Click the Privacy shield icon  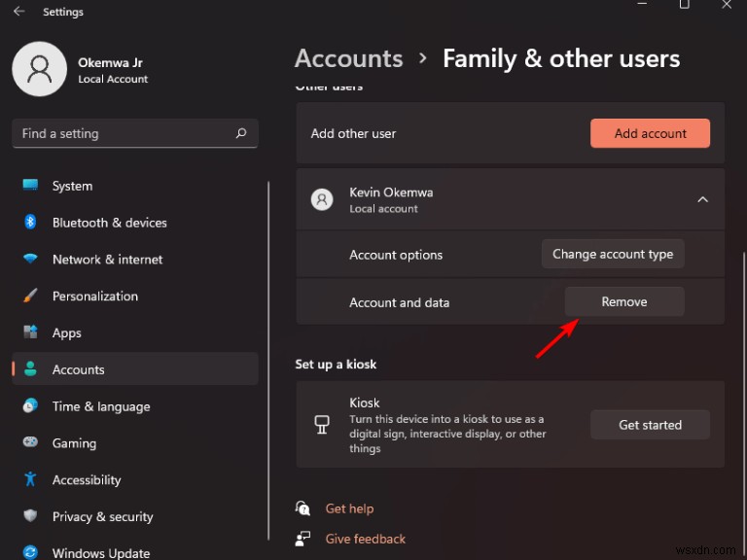(x=30, y=515)
